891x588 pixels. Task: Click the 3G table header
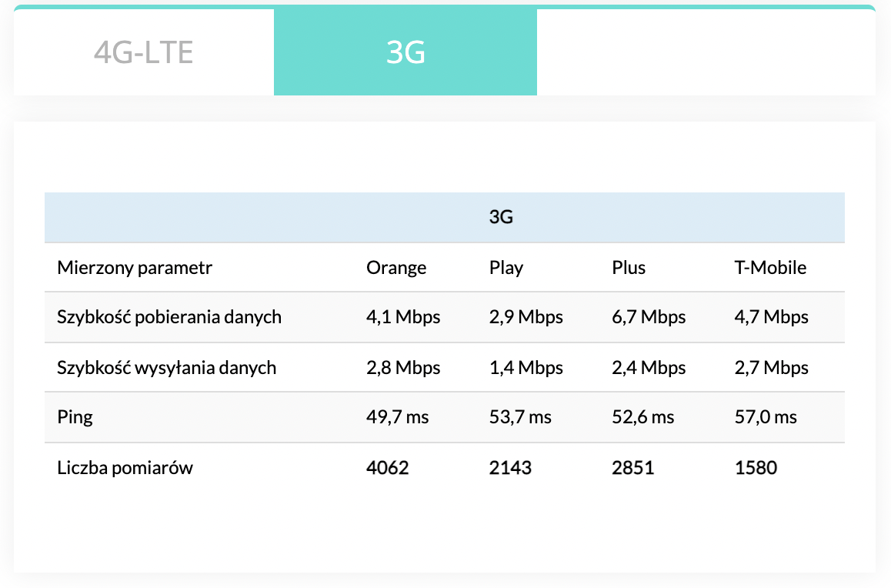[501, 218]
